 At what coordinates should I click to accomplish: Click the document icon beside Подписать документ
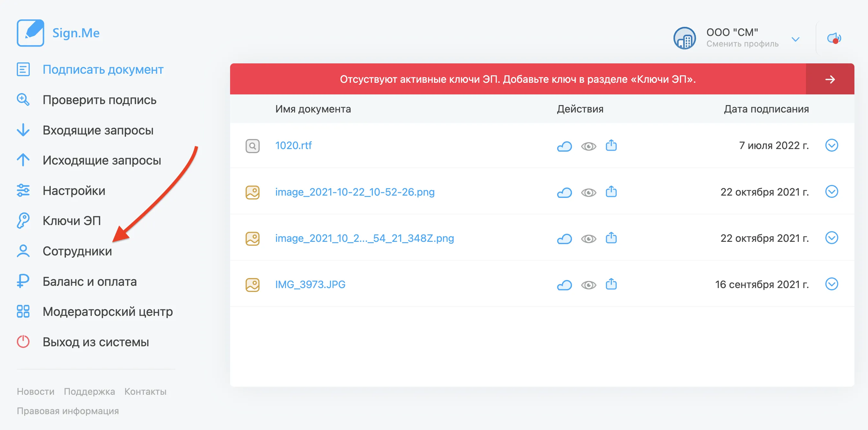point(23,70)
